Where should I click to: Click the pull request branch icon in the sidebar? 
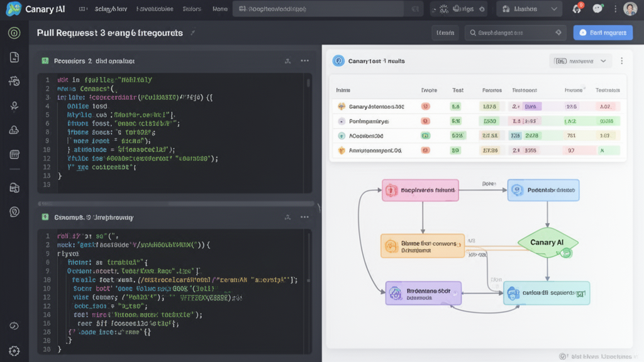click(13, 82)
